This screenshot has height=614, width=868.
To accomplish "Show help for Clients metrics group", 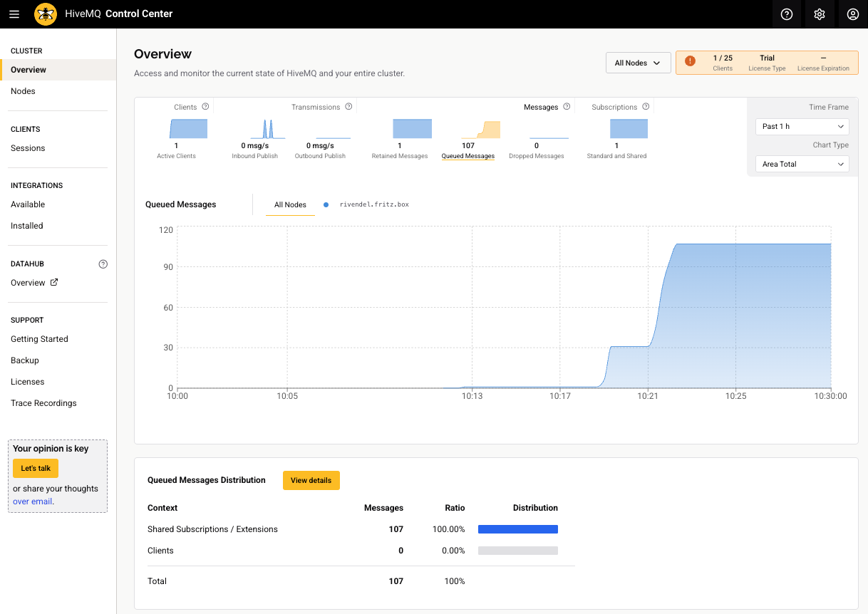I will coord(205,107).
